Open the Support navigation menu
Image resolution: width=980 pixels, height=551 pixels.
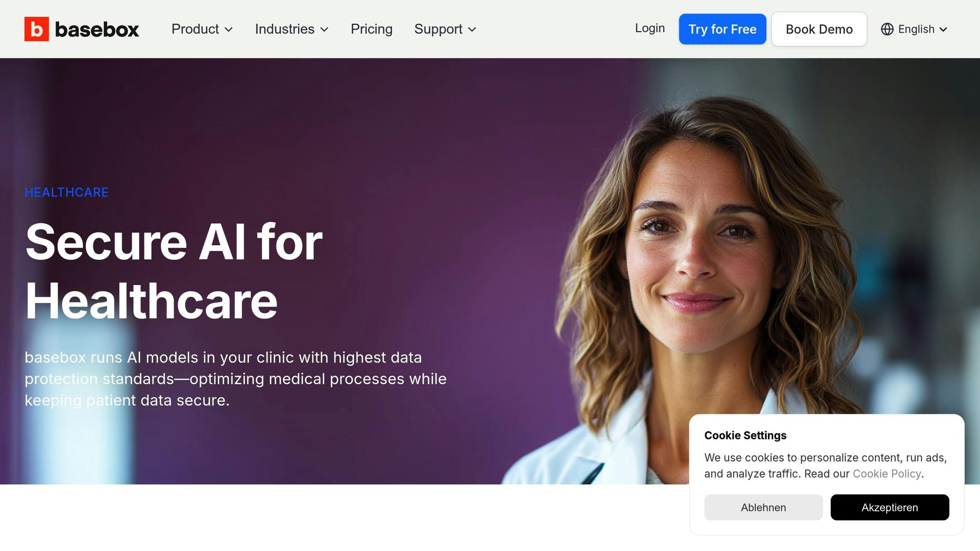coord(445,29)
